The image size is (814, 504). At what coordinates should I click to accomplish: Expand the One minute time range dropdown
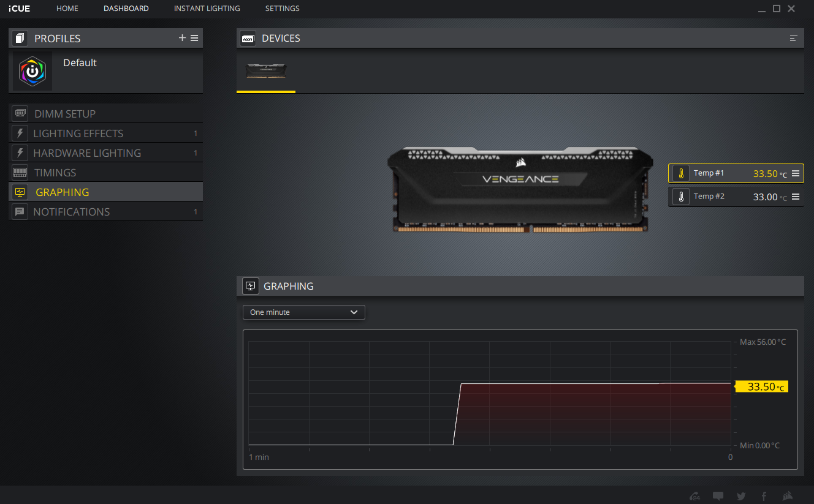tap(303, 312)
